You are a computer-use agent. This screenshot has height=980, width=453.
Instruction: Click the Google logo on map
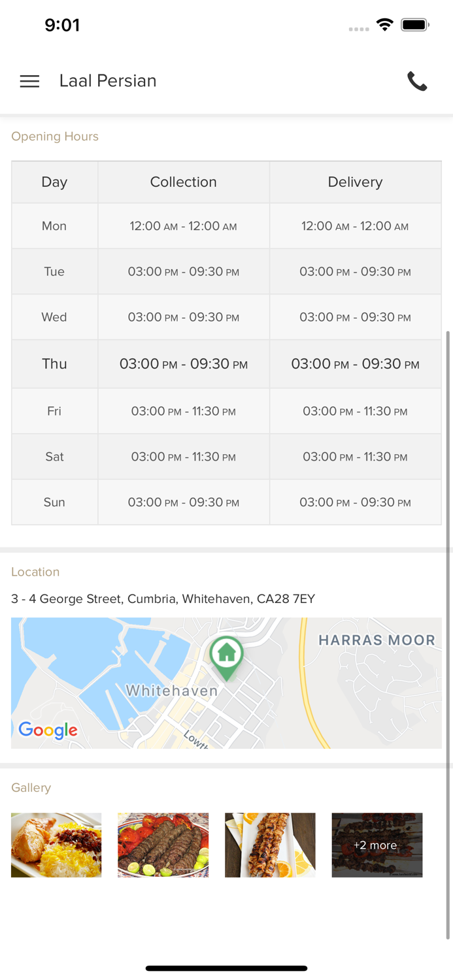48,730
